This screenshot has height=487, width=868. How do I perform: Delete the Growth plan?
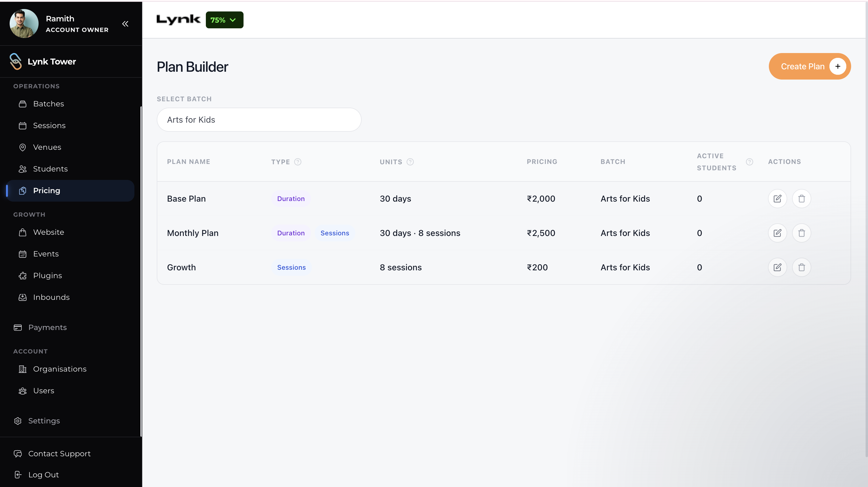click(802, 268)
